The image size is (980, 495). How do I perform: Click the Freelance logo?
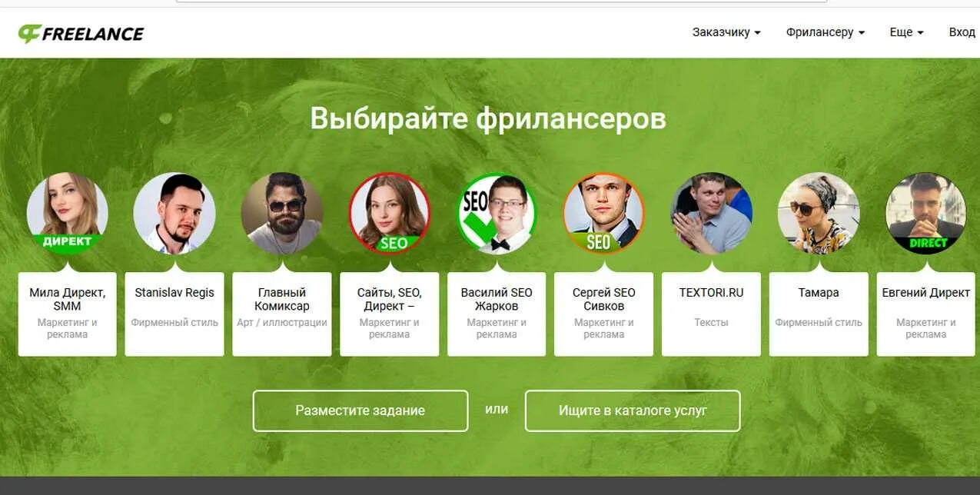click(81, 33)
